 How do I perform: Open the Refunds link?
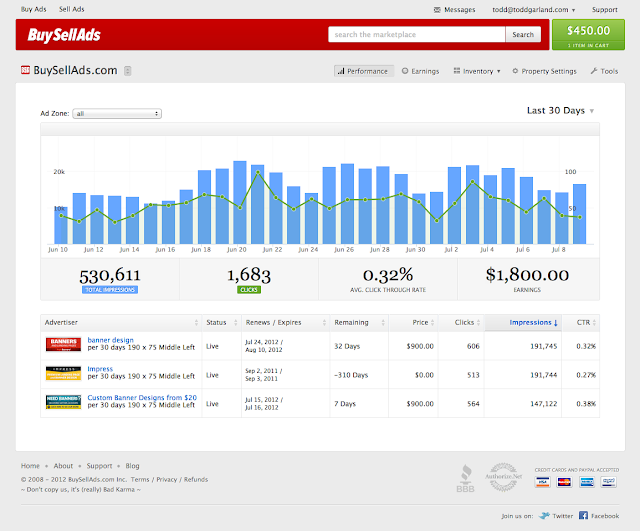click(196, 479)
